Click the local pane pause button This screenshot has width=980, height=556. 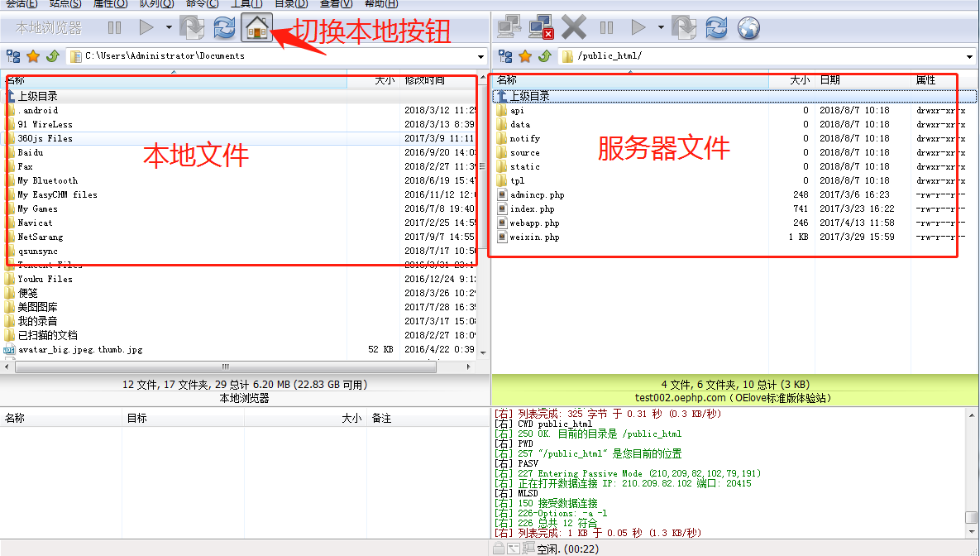point(114,27)
